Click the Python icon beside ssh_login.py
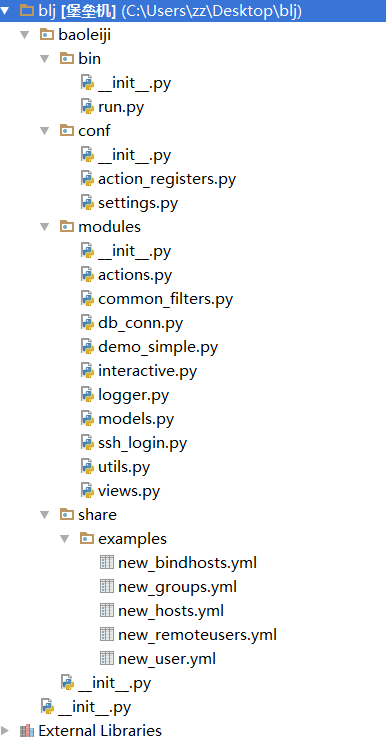This screenshot has height=749, width=386. (x=87, y=442)
